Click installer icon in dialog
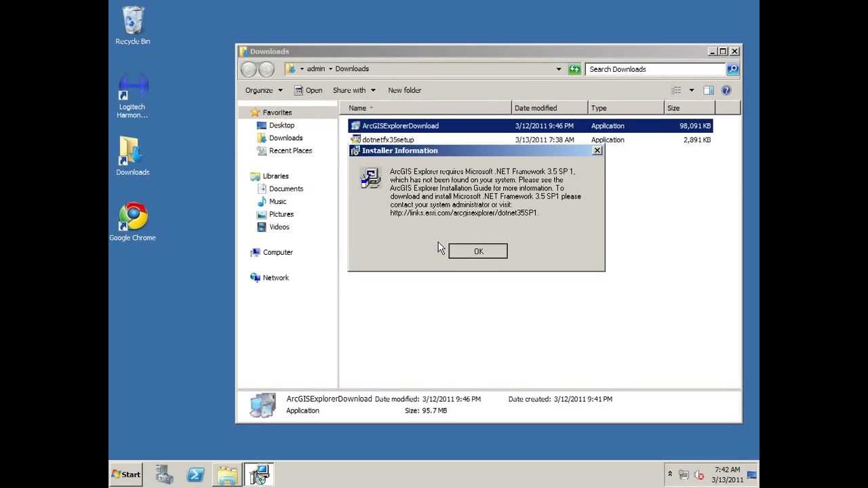The width and height of the screenshot is (868, 488). [x=370, y=178]
